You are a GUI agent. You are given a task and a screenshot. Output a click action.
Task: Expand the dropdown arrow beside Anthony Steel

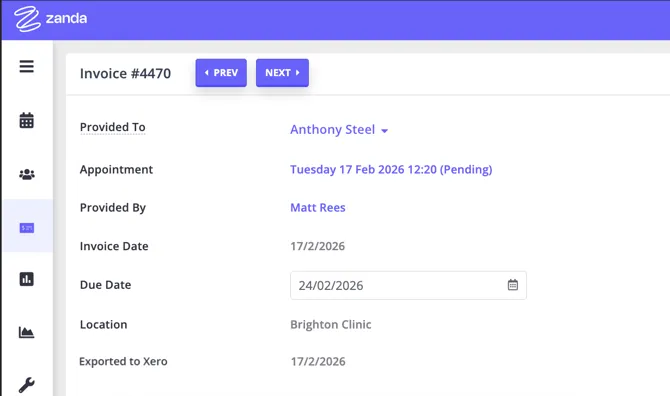(x=385, y=131)
